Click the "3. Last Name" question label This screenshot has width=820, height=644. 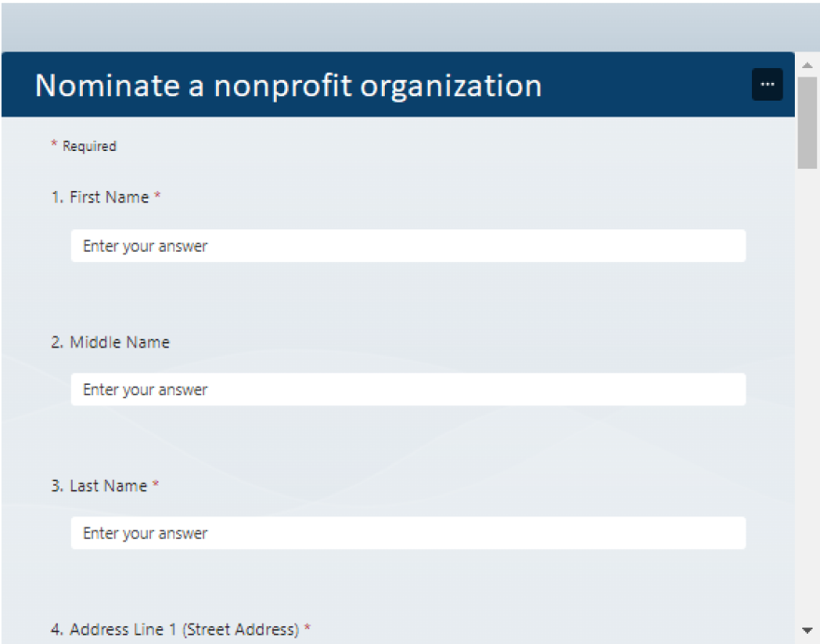click(x=100, y=486)
